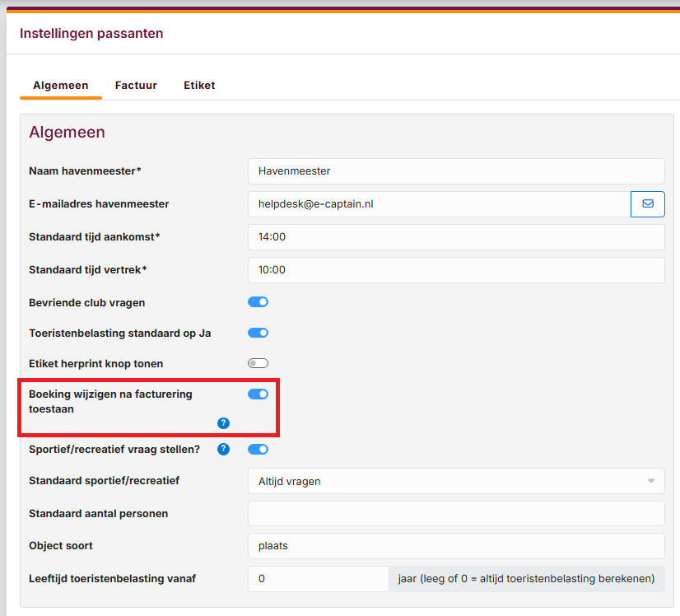The height and width of the screenshot is (616, 680).
Task: Click the Naam havenmeester input field
Action: (455, 171)
